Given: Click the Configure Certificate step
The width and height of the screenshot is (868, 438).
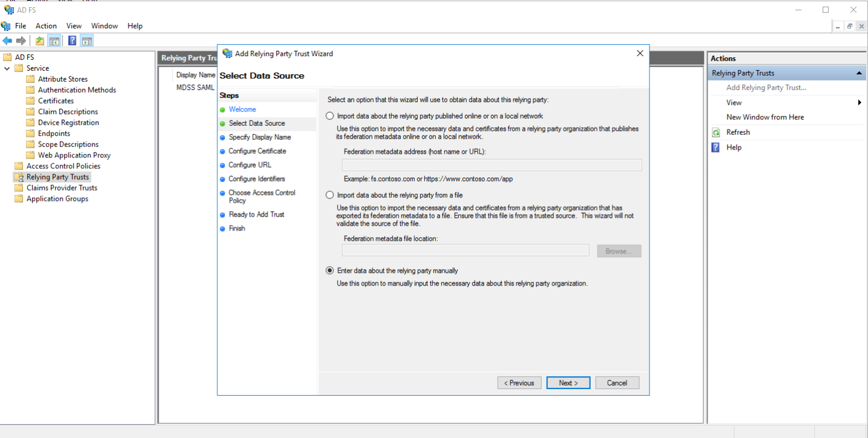Looking at the screenshot, I should pos(257,151).
